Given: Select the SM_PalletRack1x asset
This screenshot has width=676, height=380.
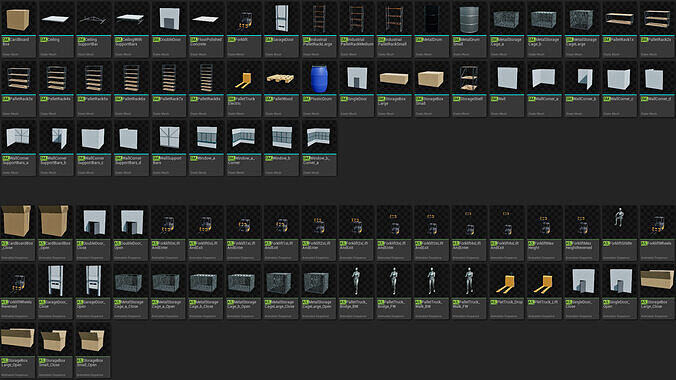Looking at the screenshot, I should tap(619, 29).
